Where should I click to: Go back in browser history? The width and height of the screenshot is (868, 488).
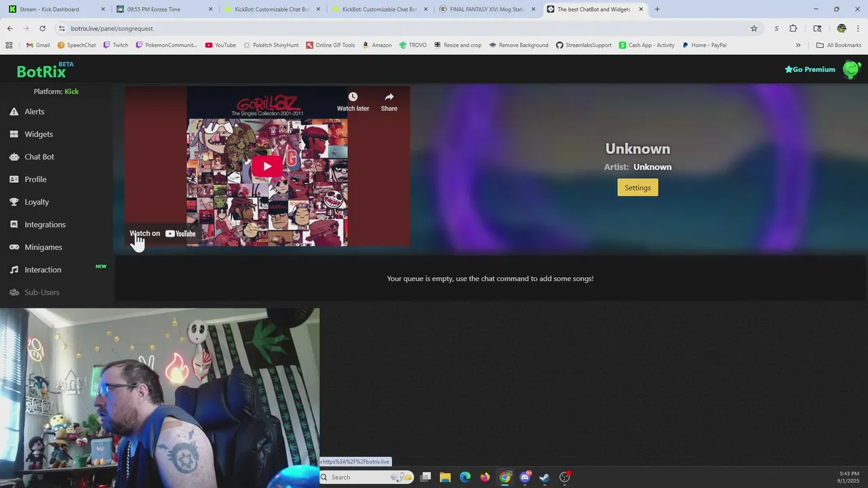[x=9, y=28]
